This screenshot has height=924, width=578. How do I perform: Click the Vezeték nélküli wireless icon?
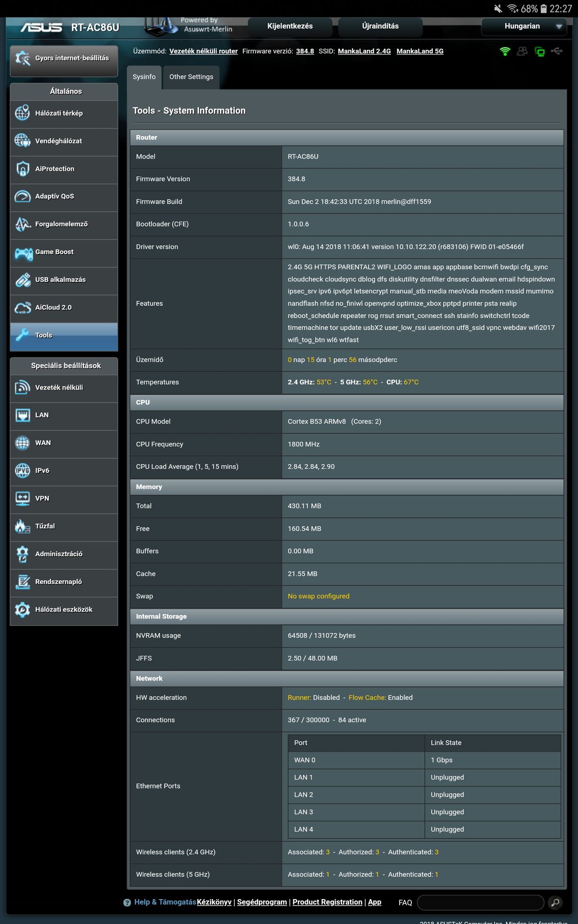23,388
